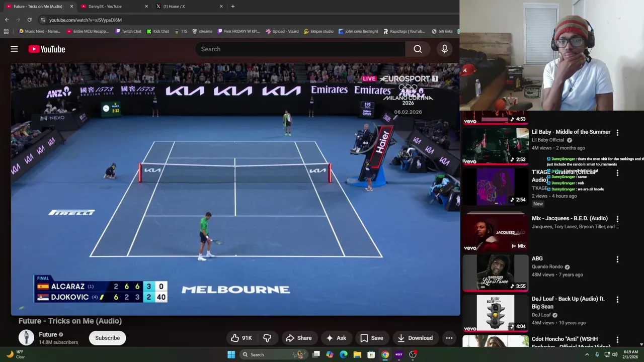Play DeJ Loaf Back Up thumbnail
Viewport: 644px width, 362px height.
pos(495,313)
